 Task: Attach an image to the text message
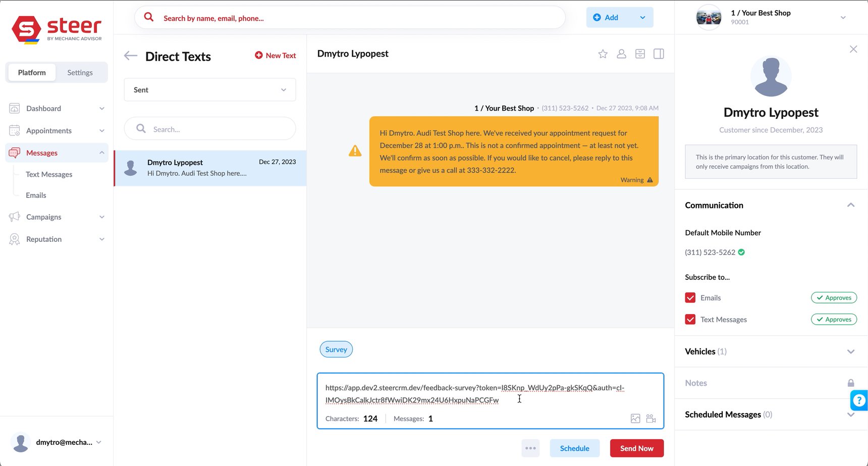click(635, 419)
